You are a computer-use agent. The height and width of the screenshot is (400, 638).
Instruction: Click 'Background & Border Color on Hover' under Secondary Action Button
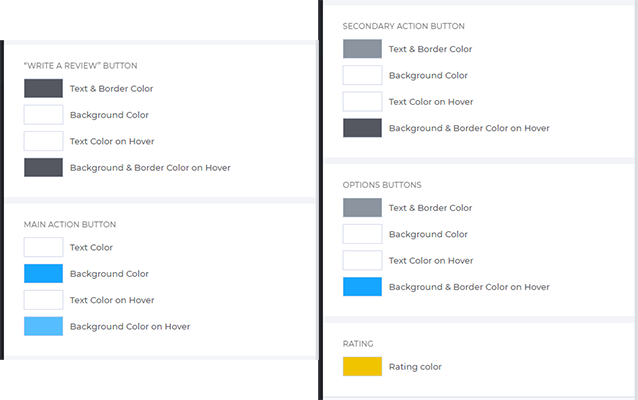click(470, 128)
